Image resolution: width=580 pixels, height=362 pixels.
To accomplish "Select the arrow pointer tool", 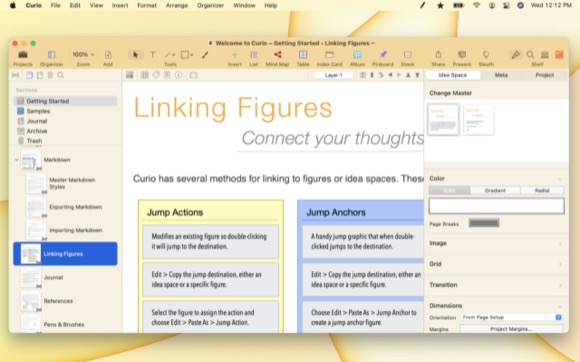I will click(135, 55).
